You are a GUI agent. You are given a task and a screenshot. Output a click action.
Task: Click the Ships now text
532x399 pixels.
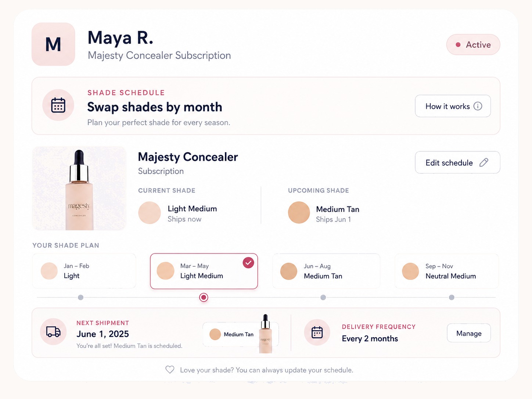pos(184,219)
